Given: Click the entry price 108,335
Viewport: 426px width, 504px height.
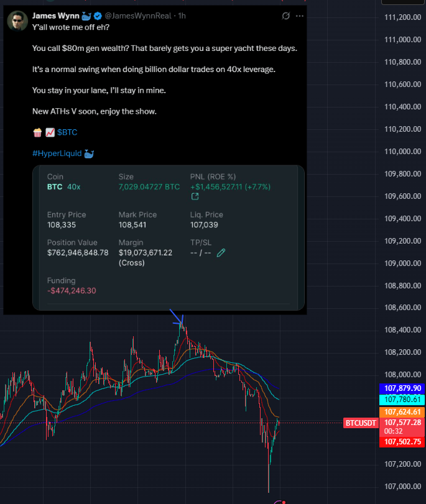Looking at the screenshot, I should tap(62, 225).
